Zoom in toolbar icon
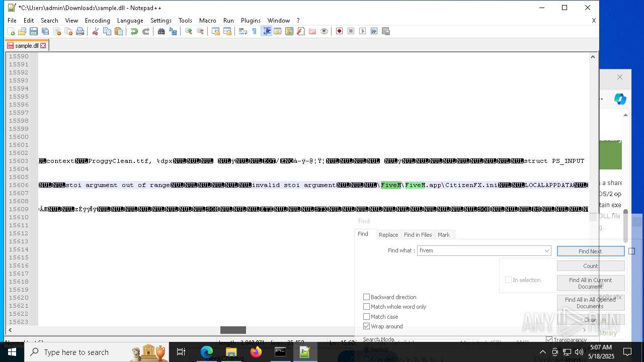 tap(189, 31)
